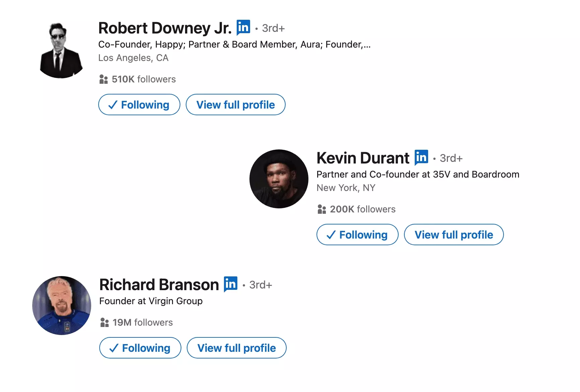Click the checkmark inside Kevin Durant's Following button
The width and height of the screenshot is (580, 392).
point(331,235)
